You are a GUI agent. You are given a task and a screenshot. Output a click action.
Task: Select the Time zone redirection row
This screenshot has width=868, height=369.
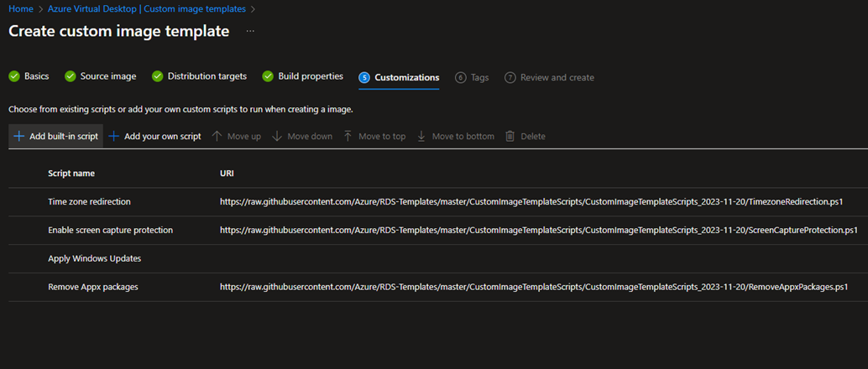[x=438, y=202]
